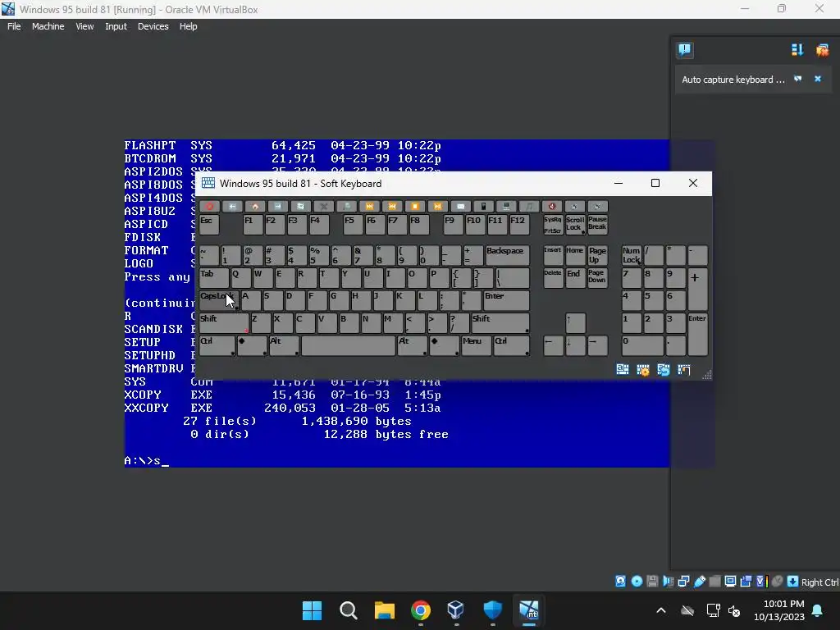Open the Machine menu
Viewport: 840px width, 630px height.
(48, 26)
